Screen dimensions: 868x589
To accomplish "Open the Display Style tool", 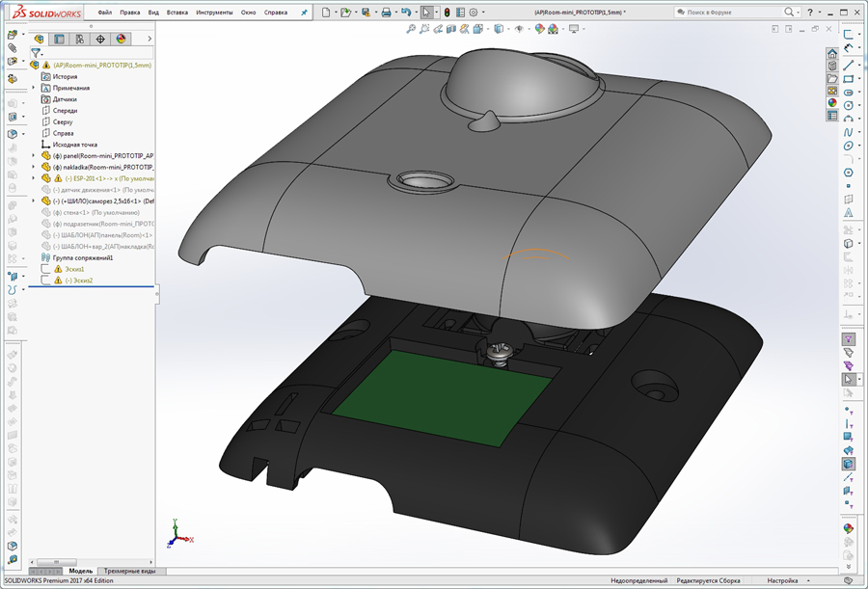I will (498, 29).
